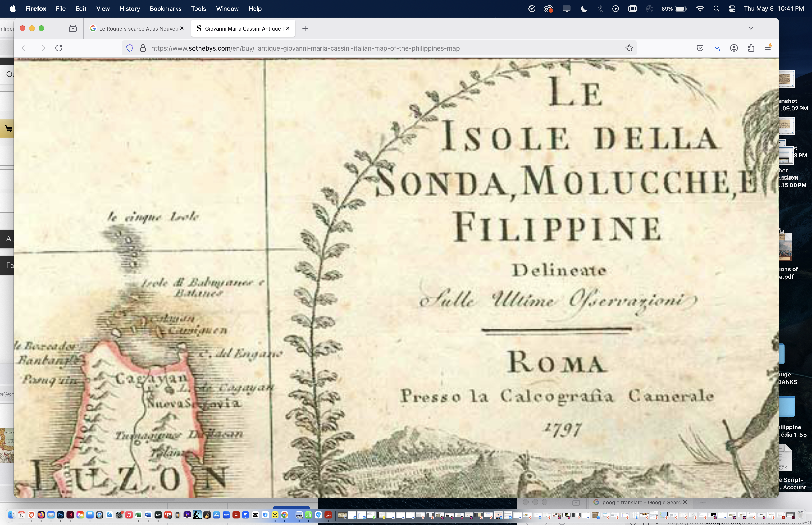Close the Giovanni Maria Cassini tab
Screen dimensions: 812x525
tap(288, 28)
